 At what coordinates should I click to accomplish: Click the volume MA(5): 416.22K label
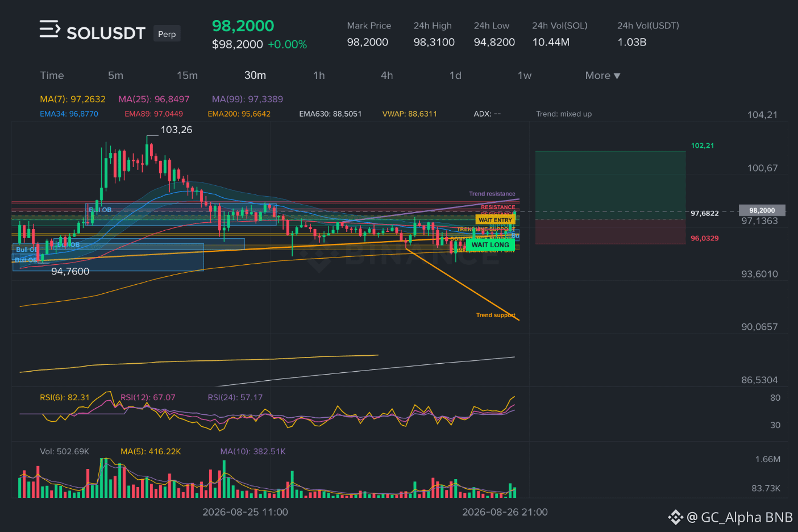(151, 451)
